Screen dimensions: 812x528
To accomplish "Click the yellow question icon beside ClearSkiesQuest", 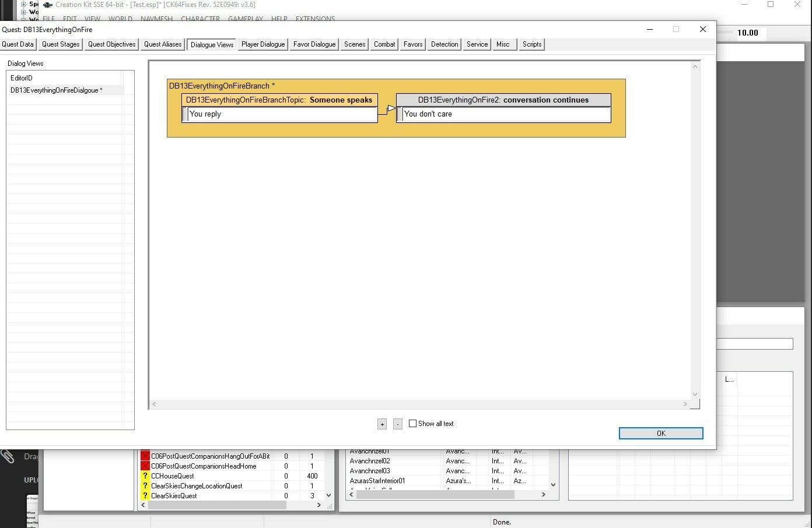I will (145, 496).
